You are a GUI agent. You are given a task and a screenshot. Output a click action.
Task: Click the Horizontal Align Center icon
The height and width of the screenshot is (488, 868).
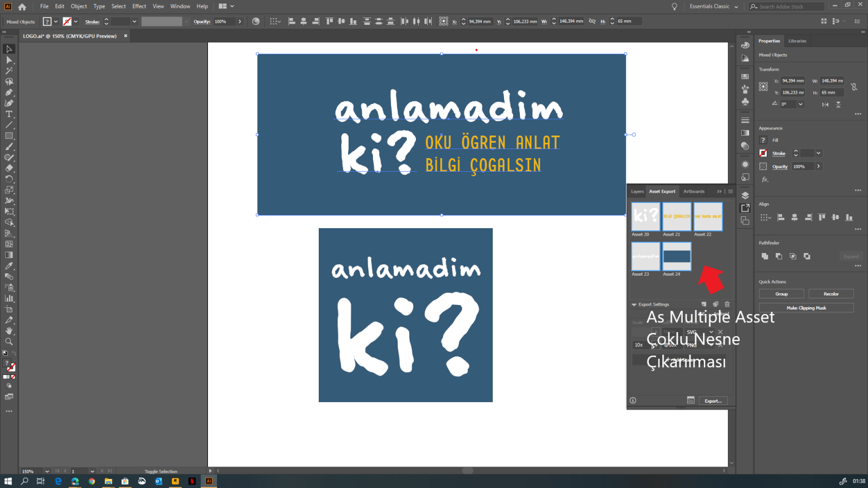(x=795, y=217)
